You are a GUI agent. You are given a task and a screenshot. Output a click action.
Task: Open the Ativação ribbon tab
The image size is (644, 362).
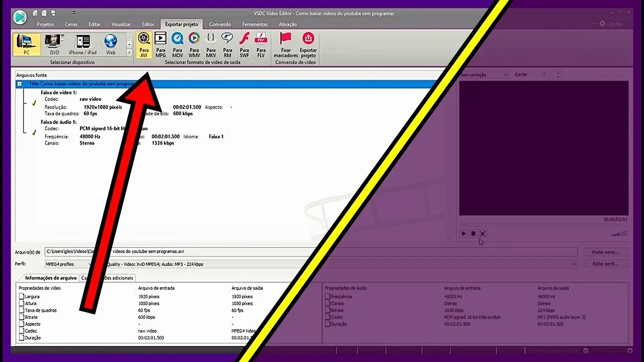(287, 24)
